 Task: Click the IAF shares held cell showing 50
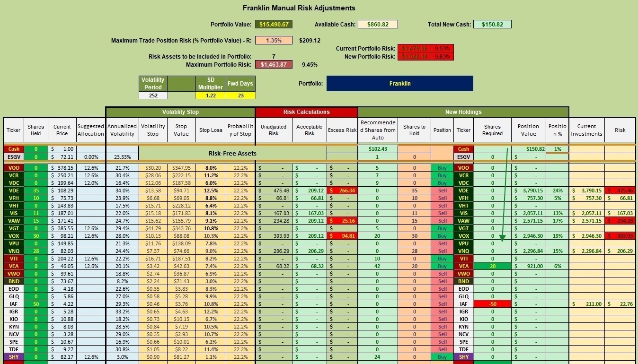(35, 304)
